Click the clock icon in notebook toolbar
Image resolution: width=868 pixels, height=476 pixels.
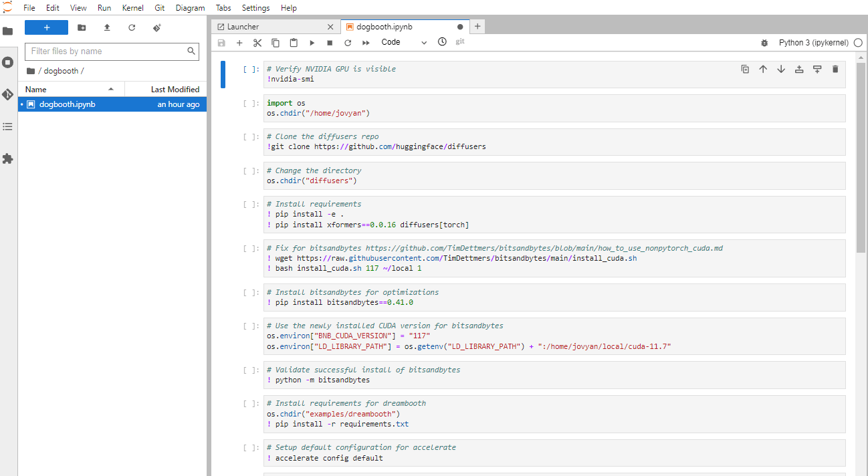(442, 42)
